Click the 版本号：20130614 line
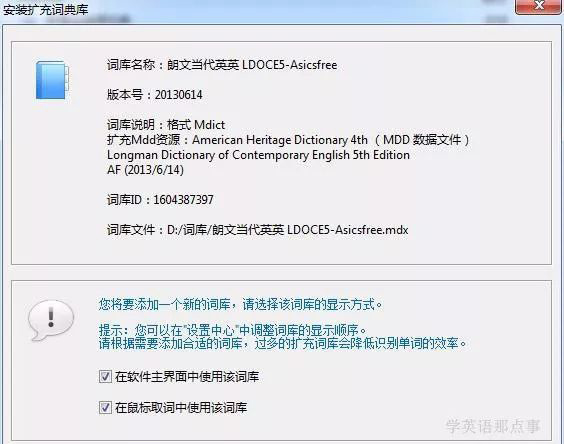 [155, 95]
